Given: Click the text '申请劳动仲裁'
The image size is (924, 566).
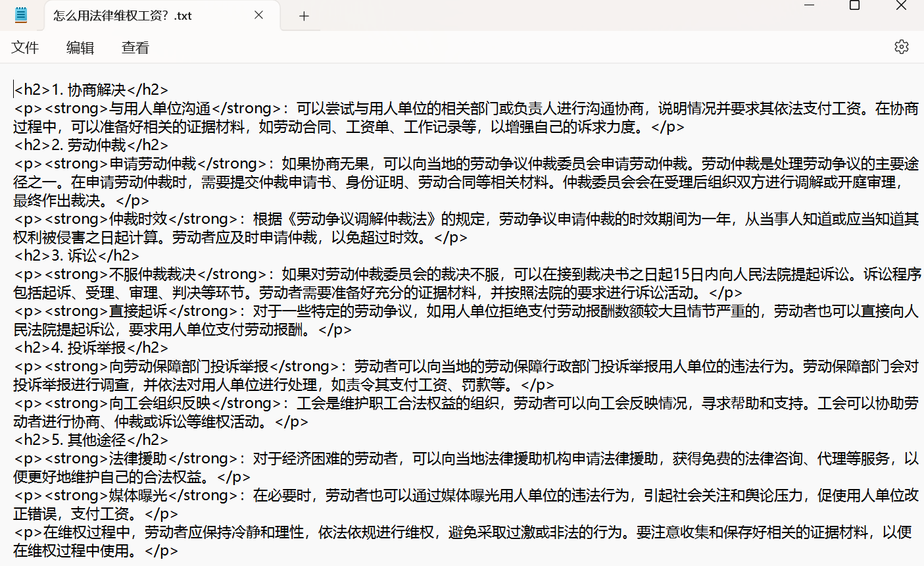Looking at the screenshot, I should pos(153,164).
